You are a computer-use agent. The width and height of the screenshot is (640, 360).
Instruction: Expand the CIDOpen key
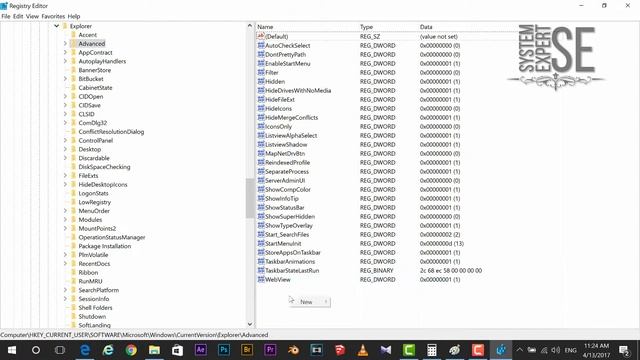(x=65, y=96)
